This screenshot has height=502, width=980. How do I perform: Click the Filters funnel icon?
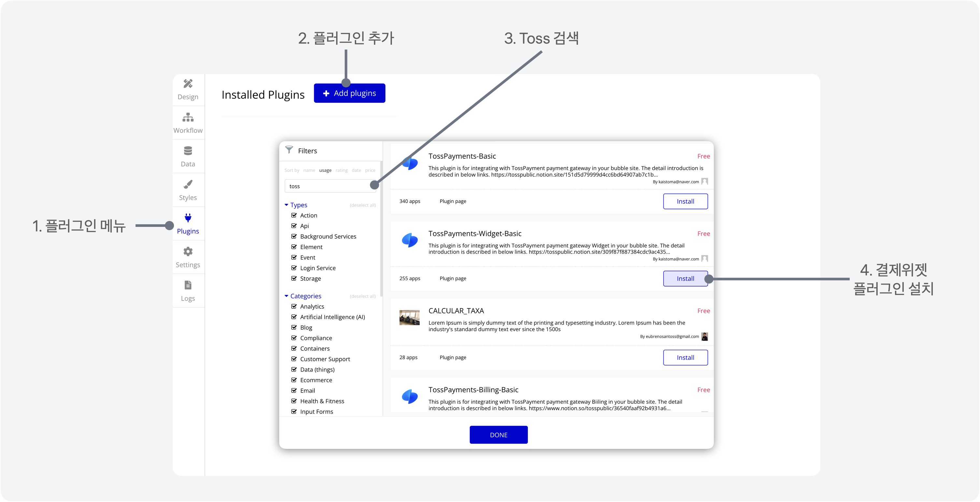[x=289, y=150]
